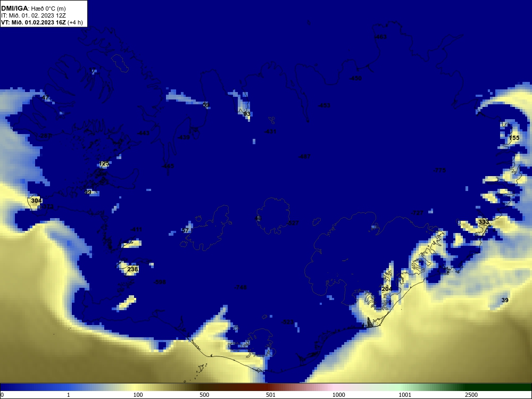The image size is (532, 399).
Task: Click the 125 value on the map
Action: [x=104, y=163]
